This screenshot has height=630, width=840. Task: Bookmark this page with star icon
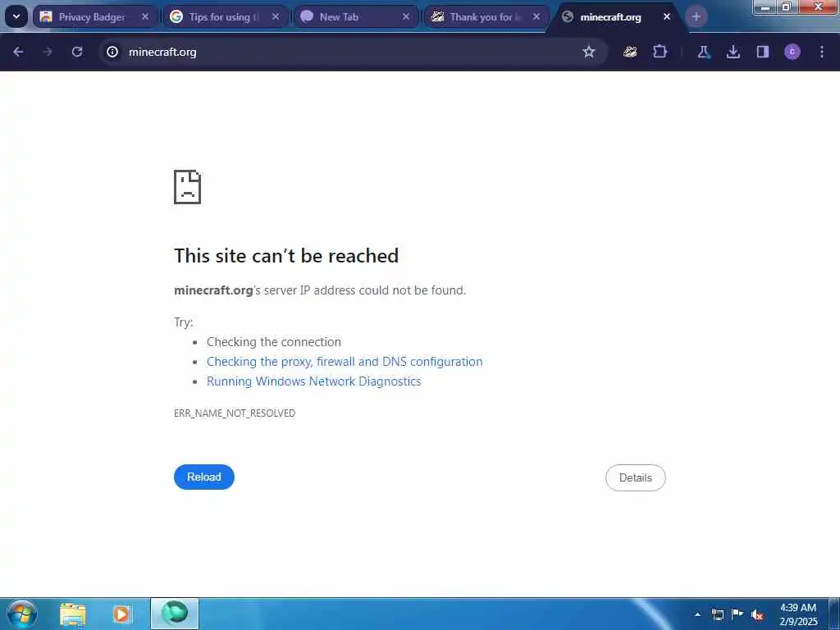coord(589,52)
